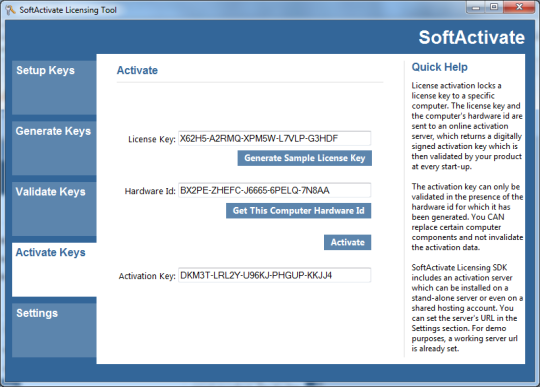The height and width of the screenshot is (387, 540).
Task: Click the License Key input field
Action: [274, 138]
